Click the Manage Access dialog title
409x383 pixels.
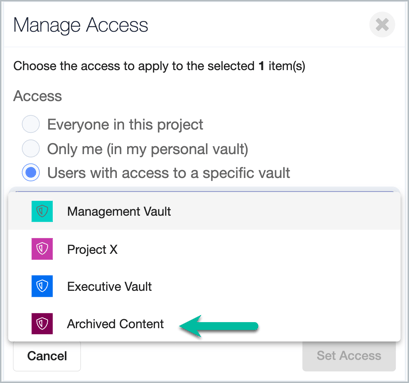(81, 25)
